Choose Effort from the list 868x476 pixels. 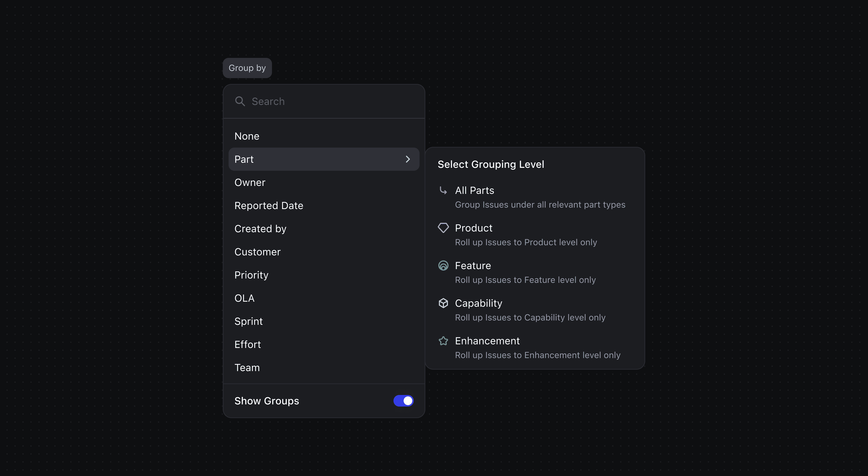[x=247, y=344]
